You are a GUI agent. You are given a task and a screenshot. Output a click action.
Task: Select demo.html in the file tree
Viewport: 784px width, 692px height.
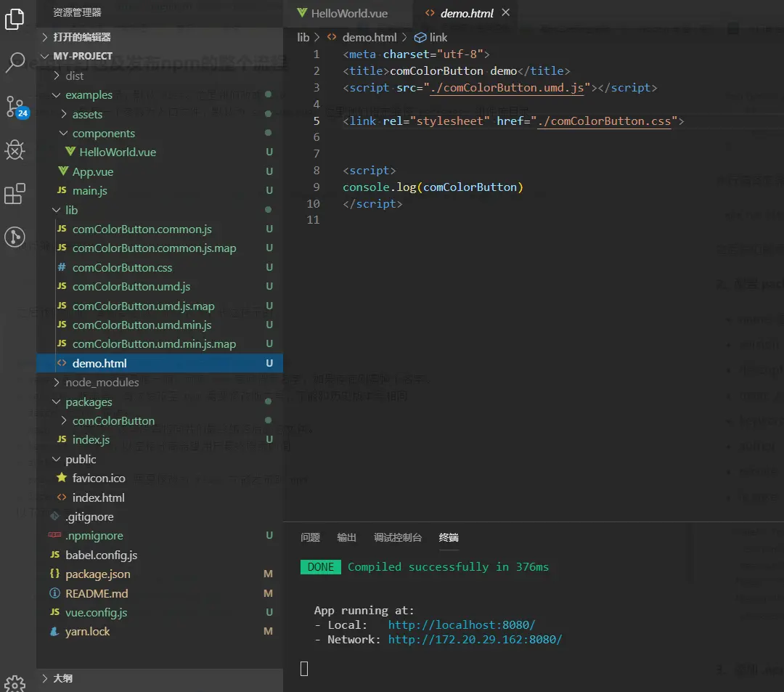pyautogui.click(x=160, y=363)
